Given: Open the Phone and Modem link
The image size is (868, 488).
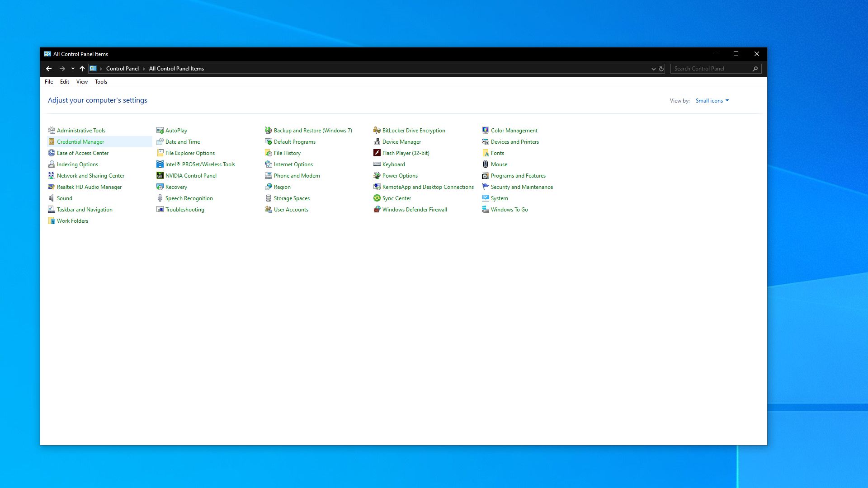Looking at the screenshot, I should tap(297, 175).
